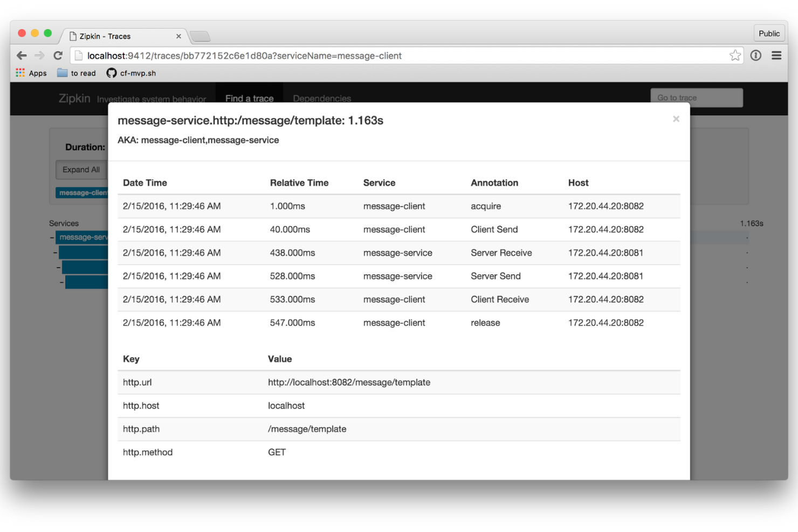Select the 'acquire' annotation cell
The image size is (798, 532).
pyautogui.click(x=486, y=206)
